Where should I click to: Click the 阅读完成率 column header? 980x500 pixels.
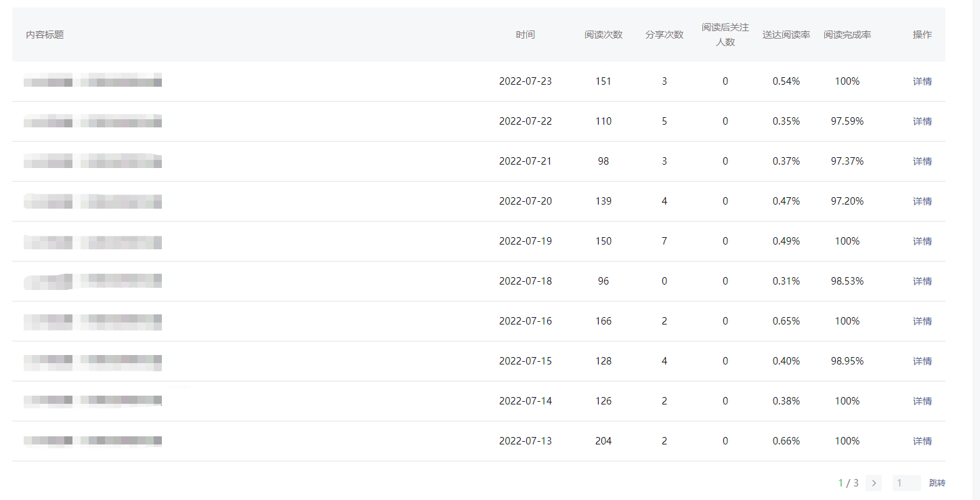pyautogui.click(x=847, y=35)
